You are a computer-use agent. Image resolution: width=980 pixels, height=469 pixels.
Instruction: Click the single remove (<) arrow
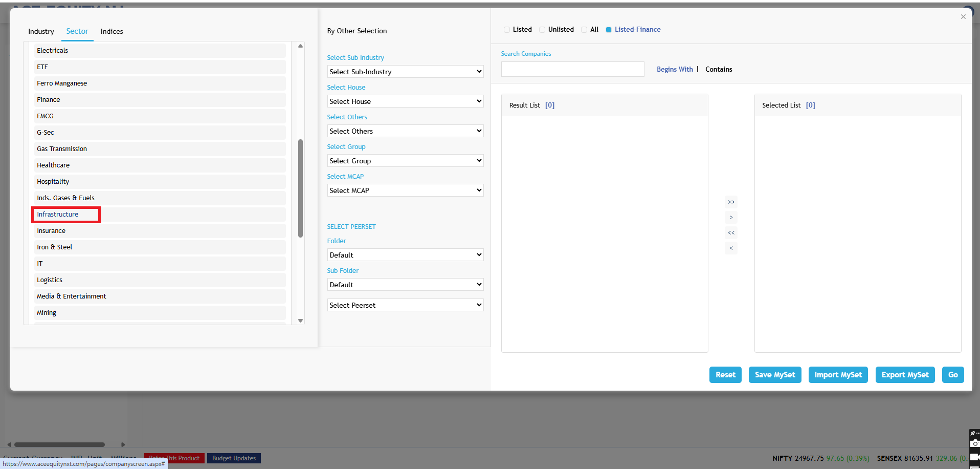click(731, 248)
